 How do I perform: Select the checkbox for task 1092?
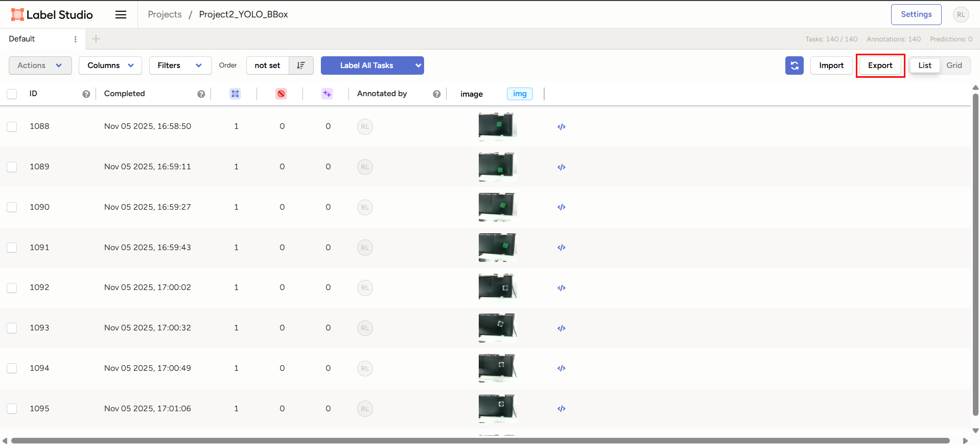click(12, 288)
